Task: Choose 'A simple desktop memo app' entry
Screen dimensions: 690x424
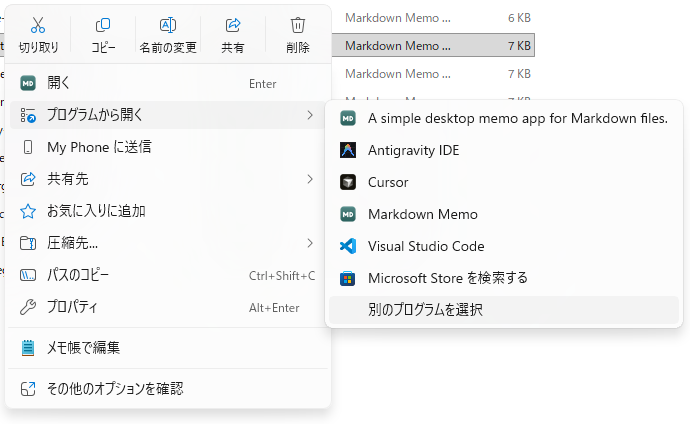Action: 504,118
